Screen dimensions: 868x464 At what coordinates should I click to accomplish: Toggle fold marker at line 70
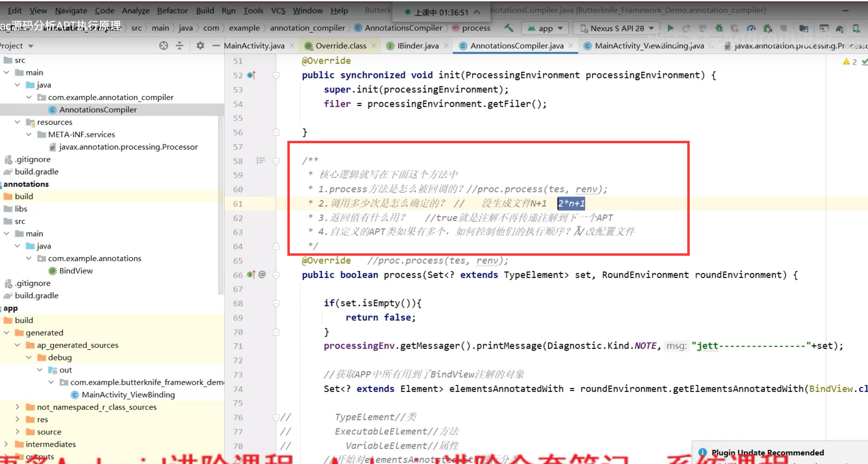[x=276, y=332]
